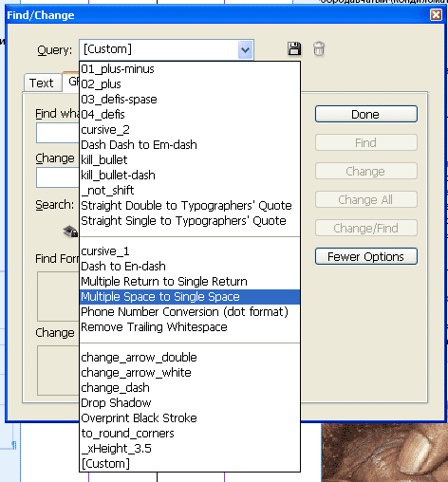The height and width of the screenshot is (482, 448).
Task: Choose Multiple Return to Single Return
Action: pyautogui.click(x=190, y=282)
